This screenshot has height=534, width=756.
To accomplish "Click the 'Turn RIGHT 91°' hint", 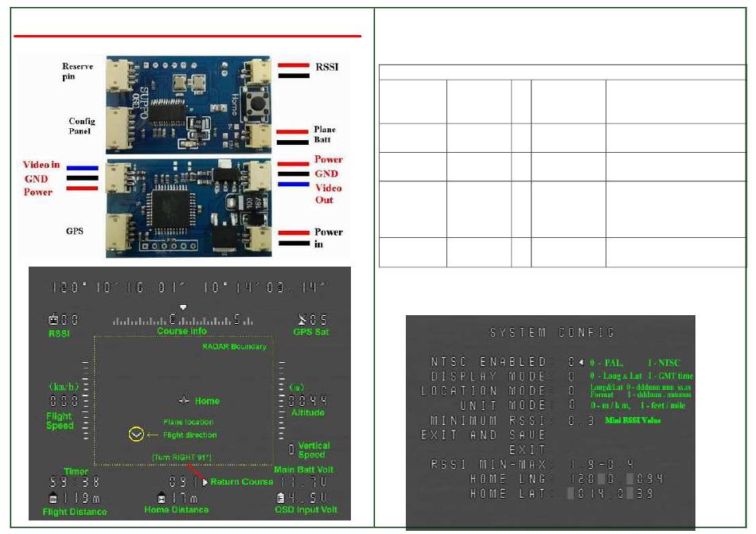I will click(x=181, y=457).
